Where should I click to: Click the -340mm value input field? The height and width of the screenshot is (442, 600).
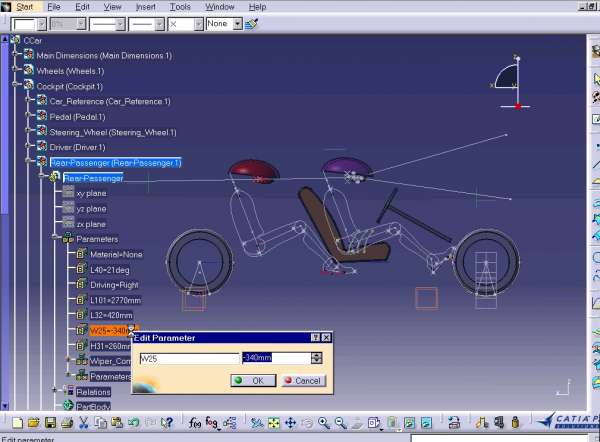(276, 358)
